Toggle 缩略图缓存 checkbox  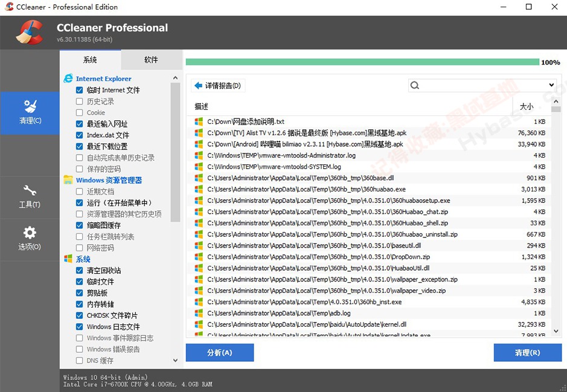(x=80, y=225)
